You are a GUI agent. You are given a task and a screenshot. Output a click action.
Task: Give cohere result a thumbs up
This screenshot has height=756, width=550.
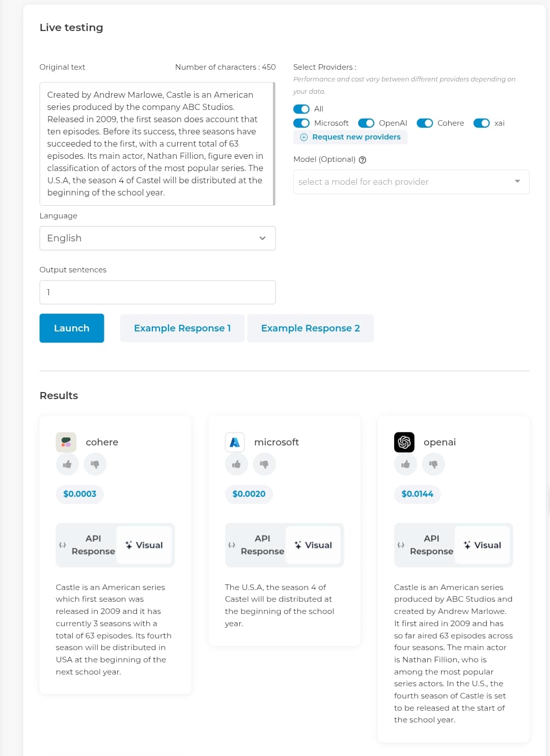tap(67, 464)
